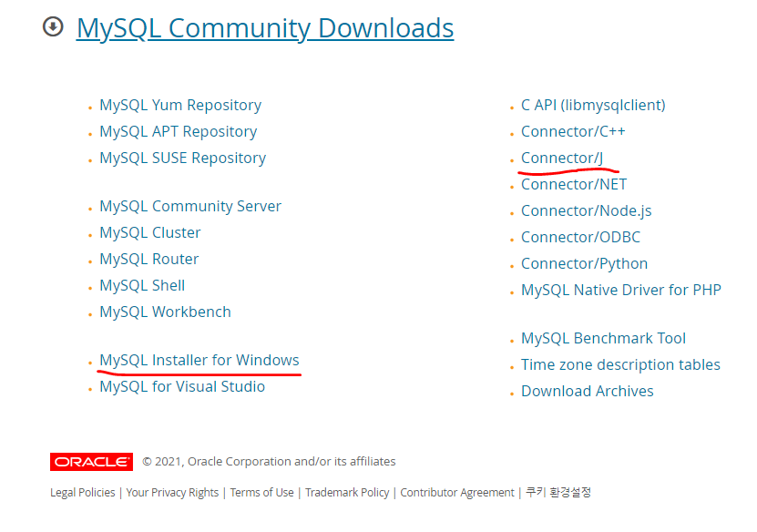
Task: Open MySQL SUSE Repository link
Action: click(x=182, y=159)
